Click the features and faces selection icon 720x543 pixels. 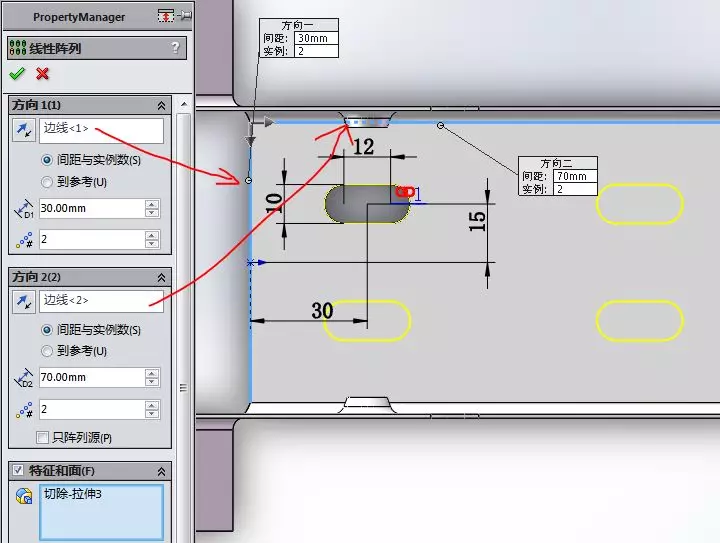tap(24, 496)
